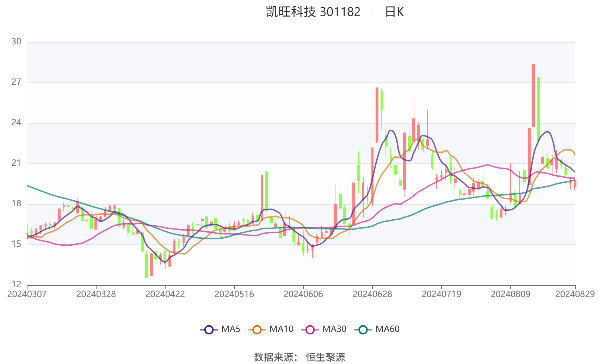Toggle the MA5 legend series
The image size is (599, 364).
point(220,330)
